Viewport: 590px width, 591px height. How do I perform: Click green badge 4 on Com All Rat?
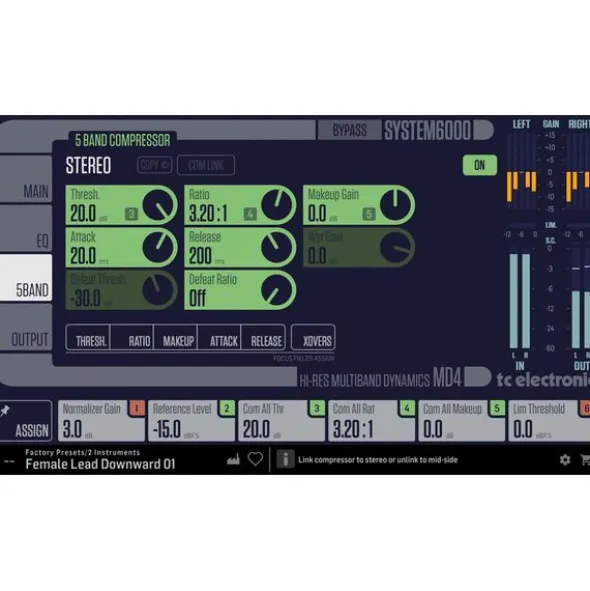[x=407, y=408]
